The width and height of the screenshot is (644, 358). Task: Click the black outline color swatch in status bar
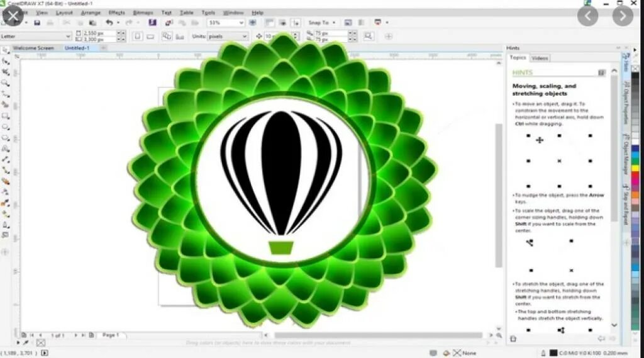click(553, 353)
